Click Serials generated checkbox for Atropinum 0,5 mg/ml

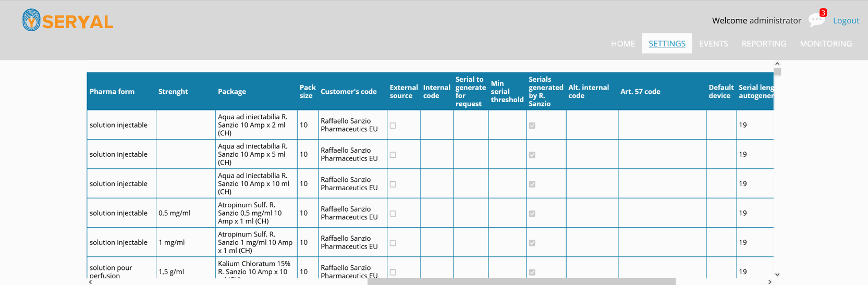[x=532, y=214]
